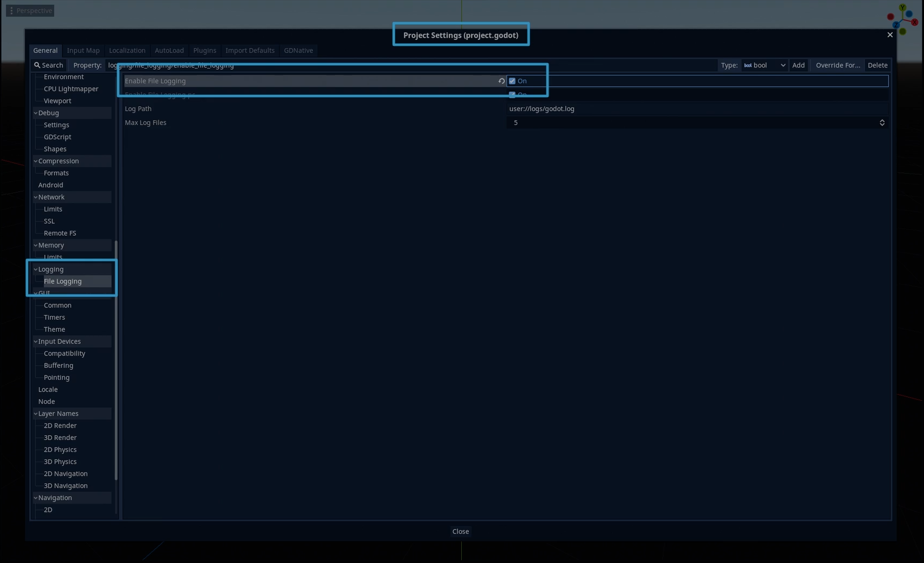Collapse the Debug tree section

pyautogui.click(x=36, y=113)
